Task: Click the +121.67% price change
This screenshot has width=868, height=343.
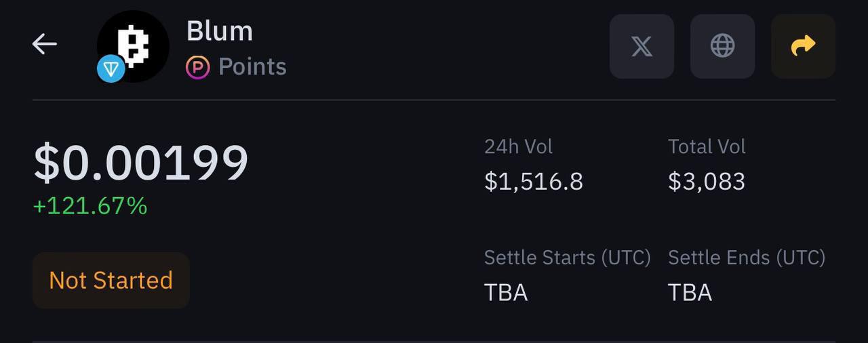Action: [x=90, y=205]
